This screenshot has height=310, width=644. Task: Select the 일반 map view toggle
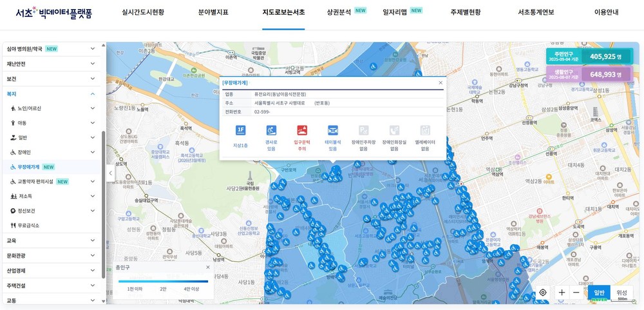tap(599, 293)
